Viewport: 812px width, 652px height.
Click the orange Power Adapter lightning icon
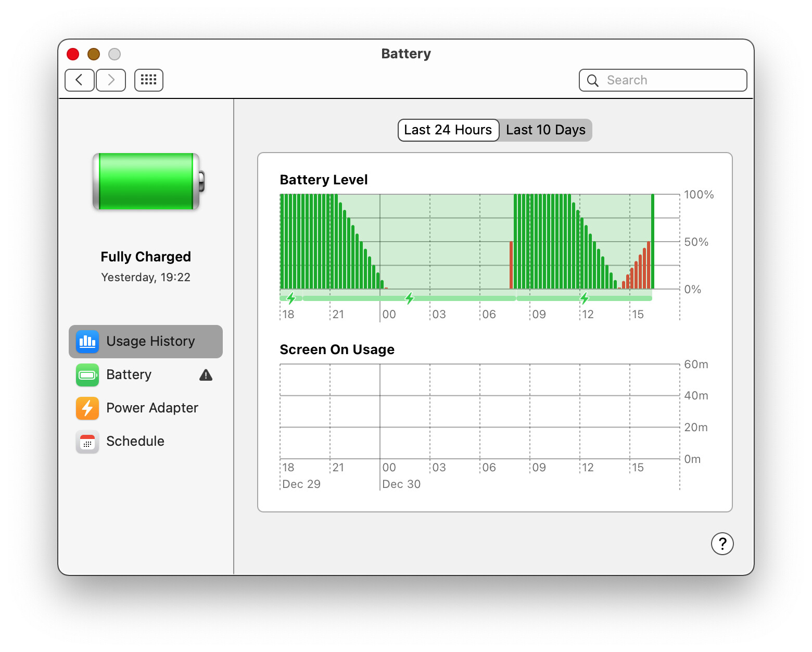click(x=87, y=408)
